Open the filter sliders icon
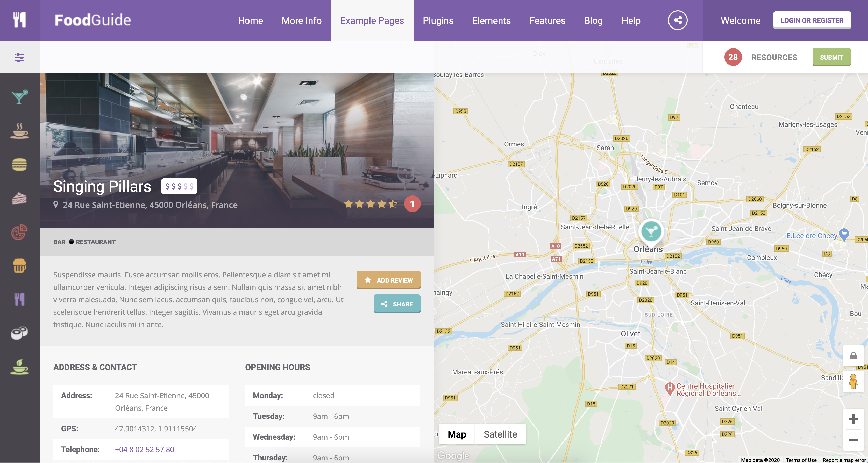Viewport: 868px width, 463px height. point(19,58)
